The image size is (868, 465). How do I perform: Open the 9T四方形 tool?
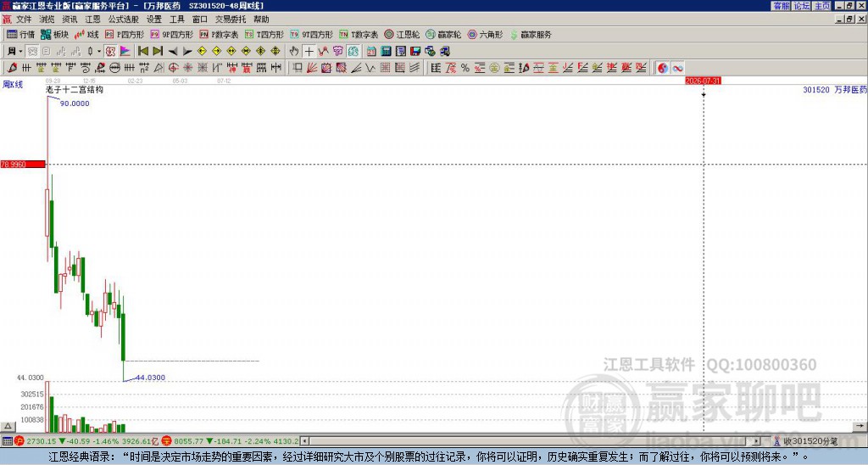(311, 34)
